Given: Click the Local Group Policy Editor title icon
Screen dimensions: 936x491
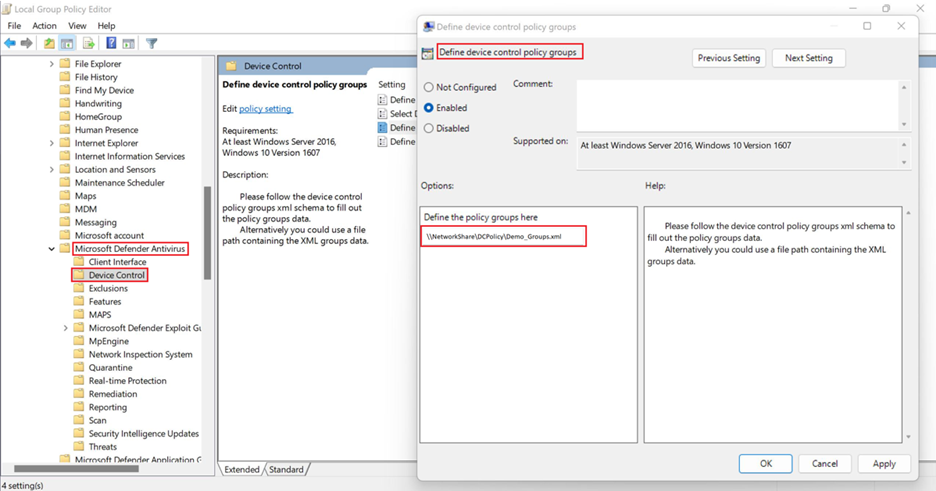Looking at the screenshot, I should [7, 9].
